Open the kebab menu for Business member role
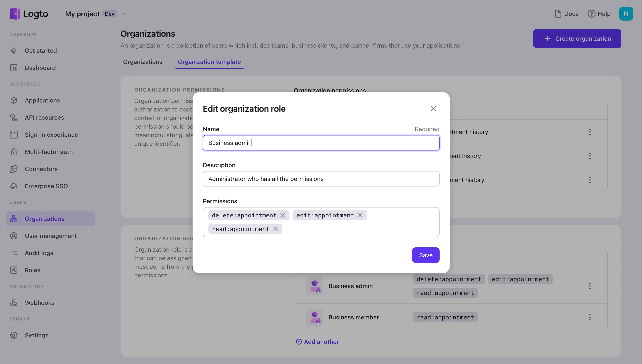This screenshot has width=642, height=364. click(x=589, y=317)
